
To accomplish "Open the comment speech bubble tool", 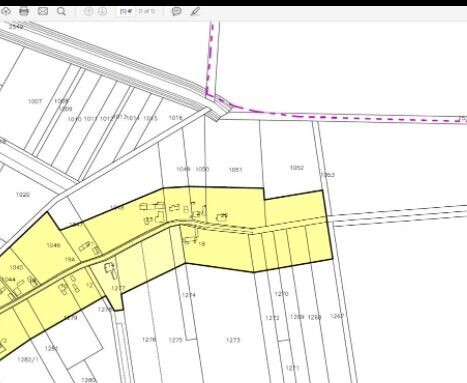I will coord(176,12).
